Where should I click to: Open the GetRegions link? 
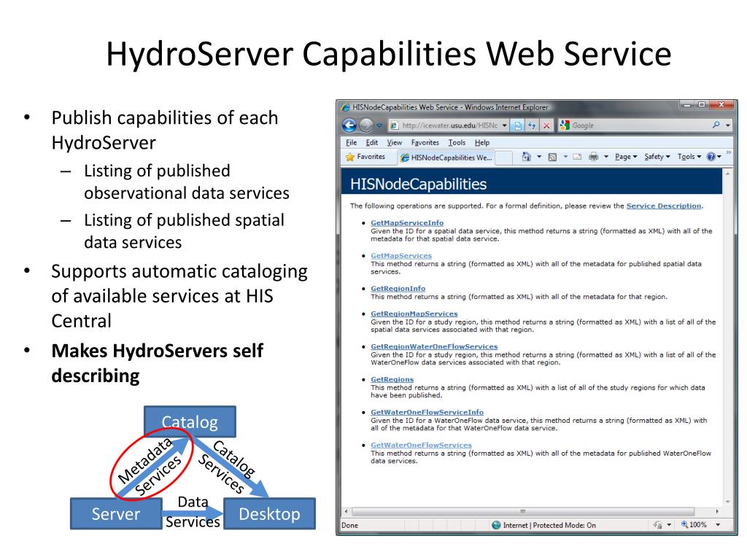[x=392, y=379]
